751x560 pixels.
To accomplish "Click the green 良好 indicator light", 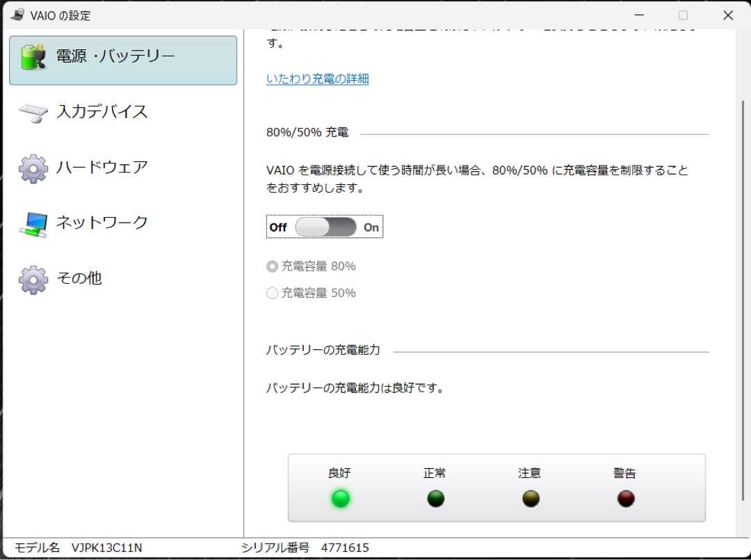I will click(340, 498).
